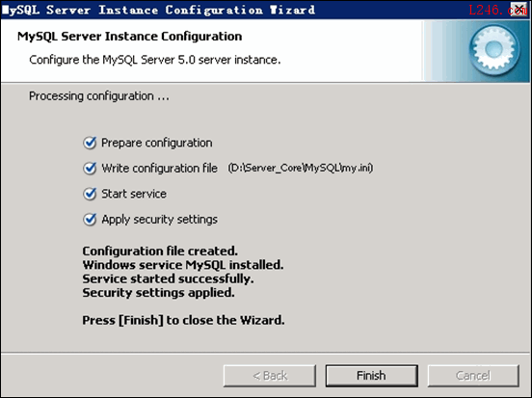Click the Processing configuration status text
The height and width of the screenshot is (398, 532).
click(x=99, y=96)
